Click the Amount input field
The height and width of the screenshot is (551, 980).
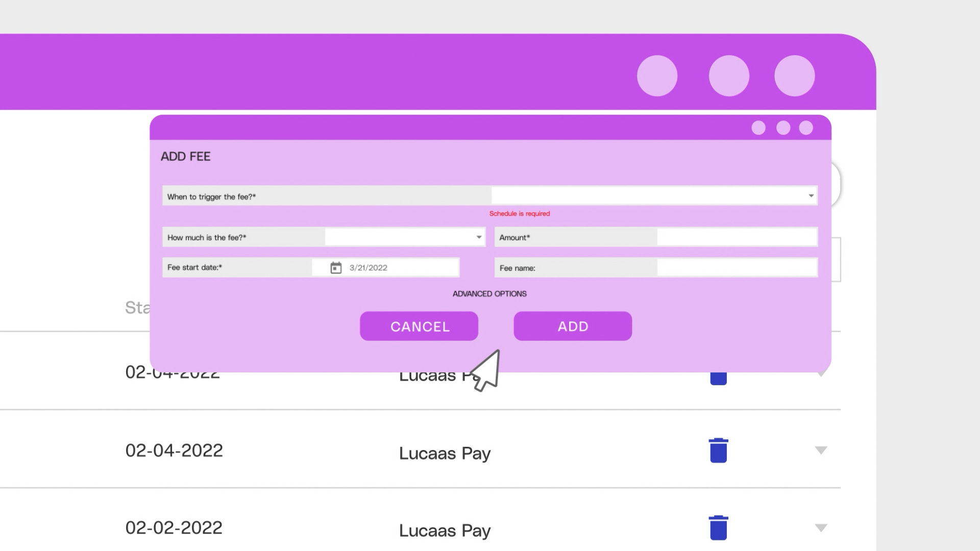click(737, 237)
